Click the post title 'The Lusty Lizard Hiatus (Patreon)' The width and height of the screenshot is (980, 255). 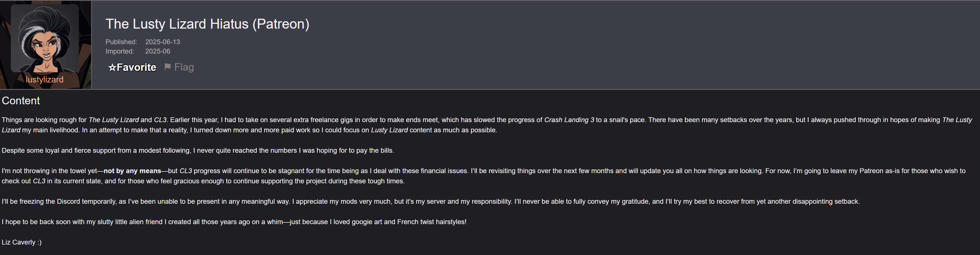click(x=207, y=24)
